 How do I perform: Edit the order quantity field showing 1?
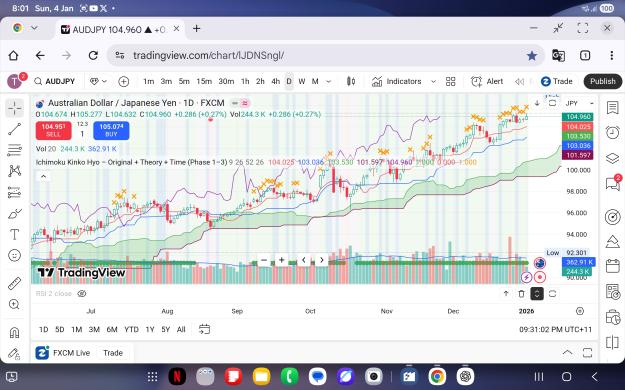(x=82, y=134)
